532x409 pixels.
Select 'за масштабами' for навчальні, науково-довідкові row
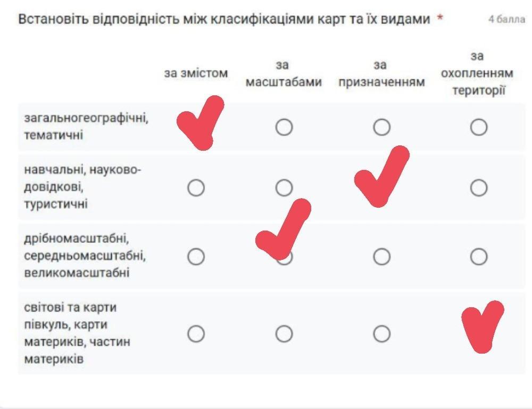point(284,187)
